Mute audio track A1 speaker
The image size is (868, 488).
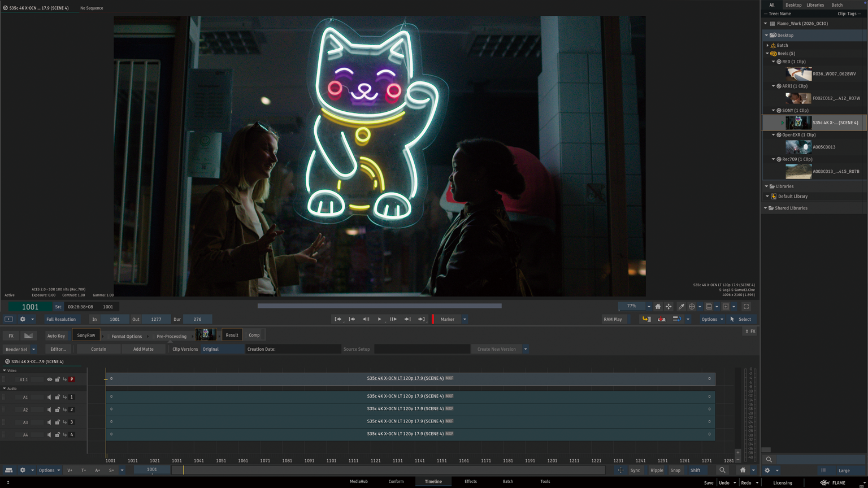[x=49, y=397]
